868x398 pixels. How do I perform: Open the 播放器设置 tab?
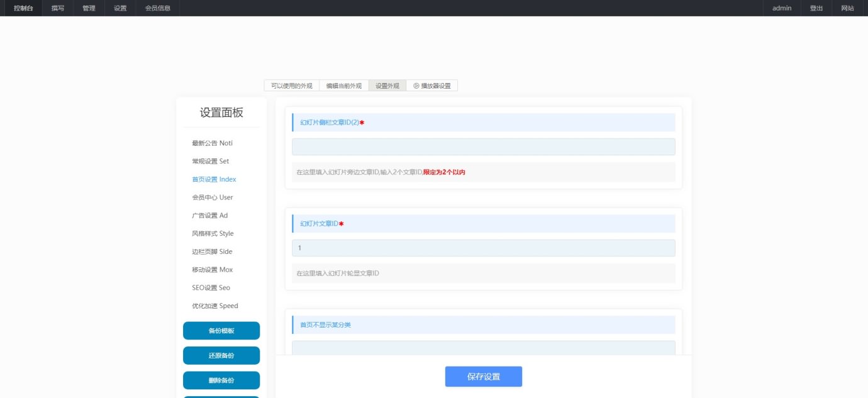(x=432, y=86)
